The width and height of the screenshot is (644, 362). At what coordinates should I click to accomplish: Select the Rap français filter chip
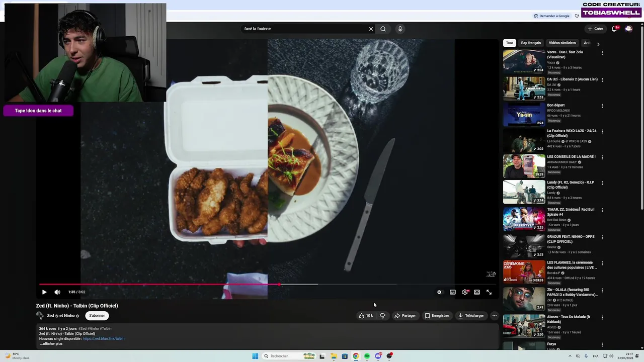tap(531, 43)
